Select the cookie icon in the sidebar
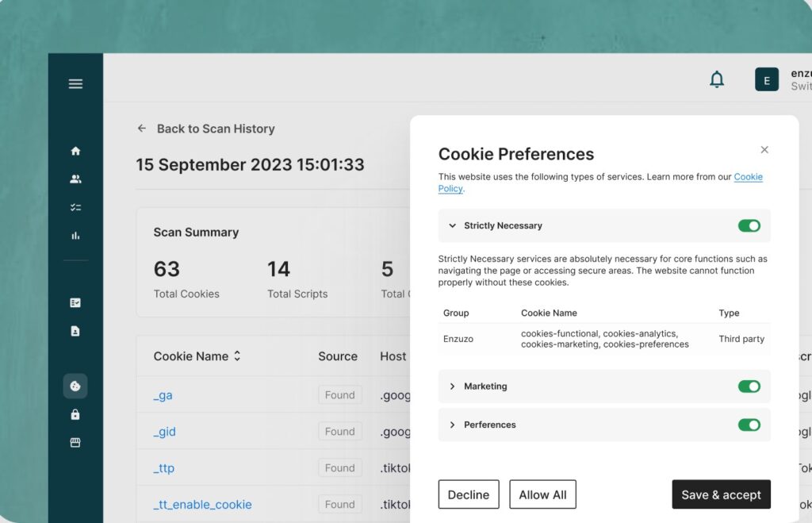The width and height of the screenshot is (812, 523). tap(75, 386)
